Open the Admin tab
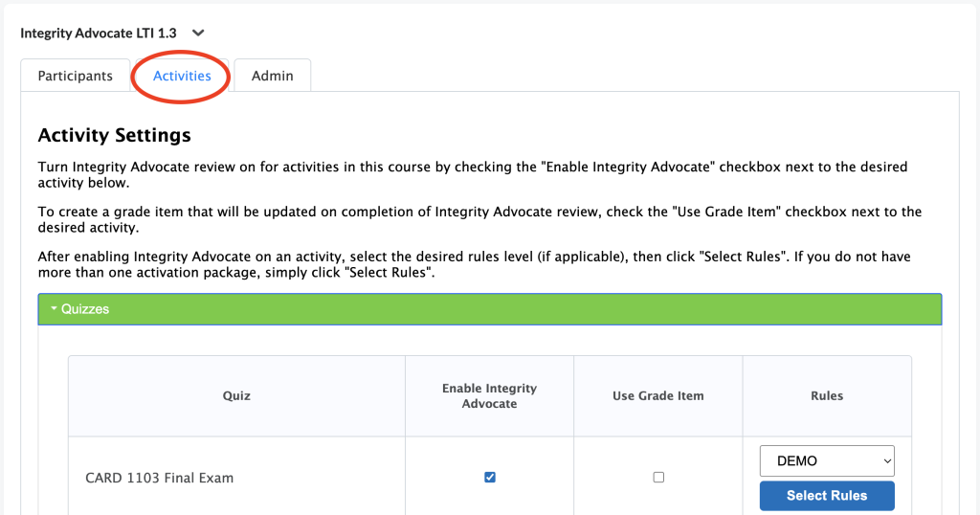 pos(272,76)
